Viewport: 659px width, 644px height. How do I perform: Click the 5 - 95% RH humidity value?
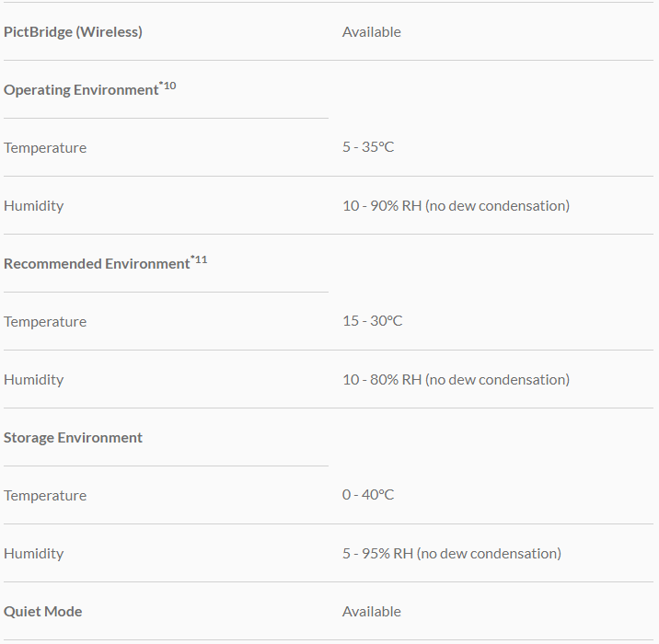pos(451,554)
